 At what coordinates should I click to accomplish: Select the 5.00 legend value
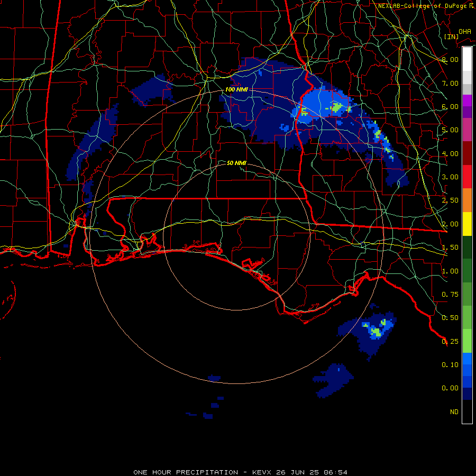click(x=450, y=130)
